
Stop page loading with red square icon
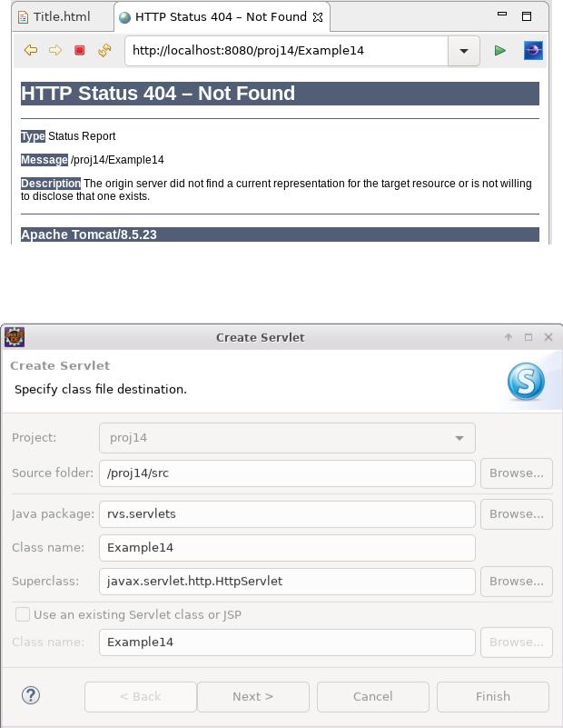pos(80,50)
